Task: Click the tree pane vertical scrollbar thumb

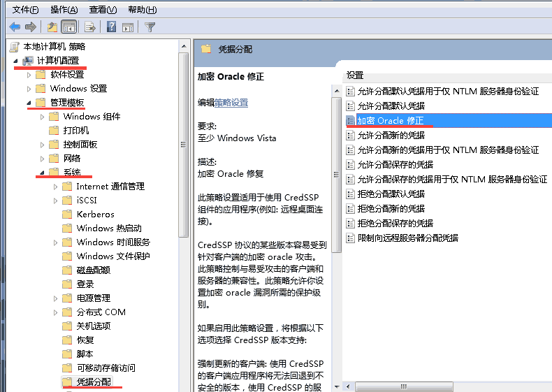Action: click(183, 145)
